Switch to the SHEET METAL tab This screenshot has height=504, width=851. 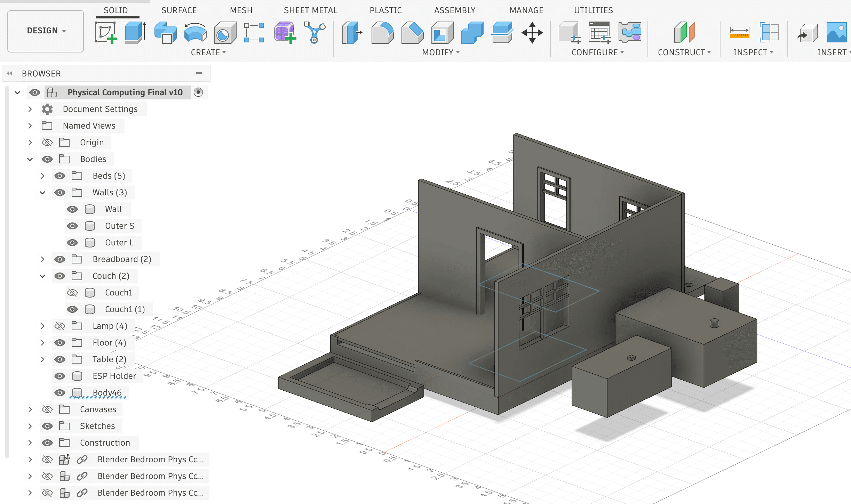tap(310, 10)
